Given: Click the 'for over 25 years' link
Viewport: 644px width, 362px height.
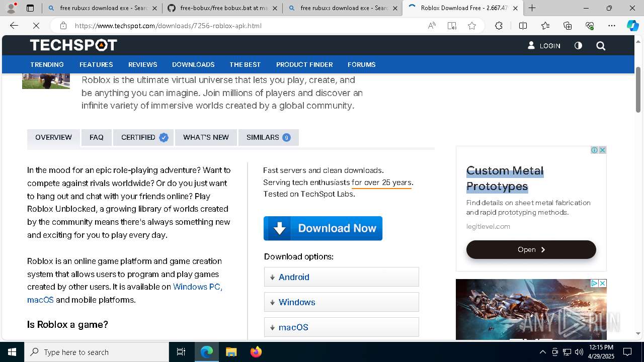Looking at the screenshot, I should tap(381, 183).
